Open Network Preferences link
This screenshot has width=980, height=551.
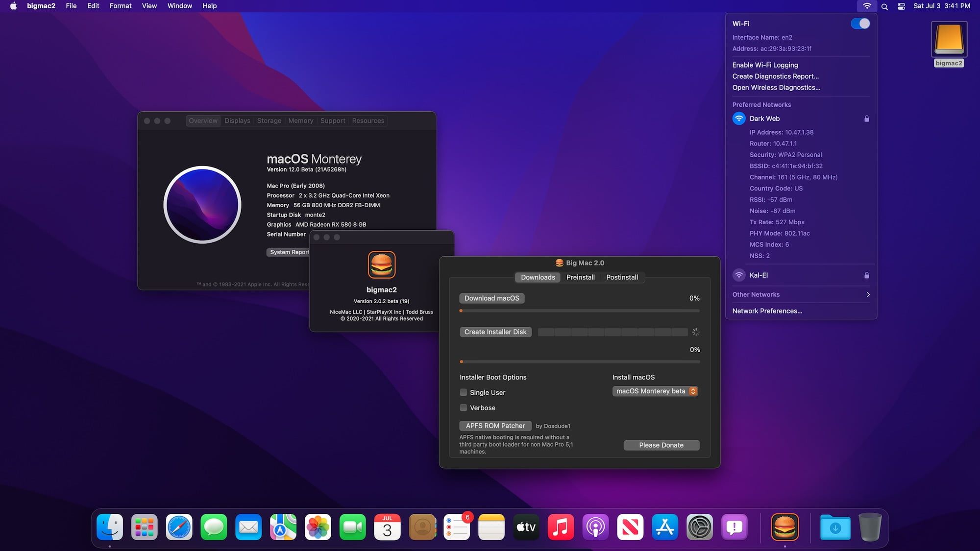(767, 311)
